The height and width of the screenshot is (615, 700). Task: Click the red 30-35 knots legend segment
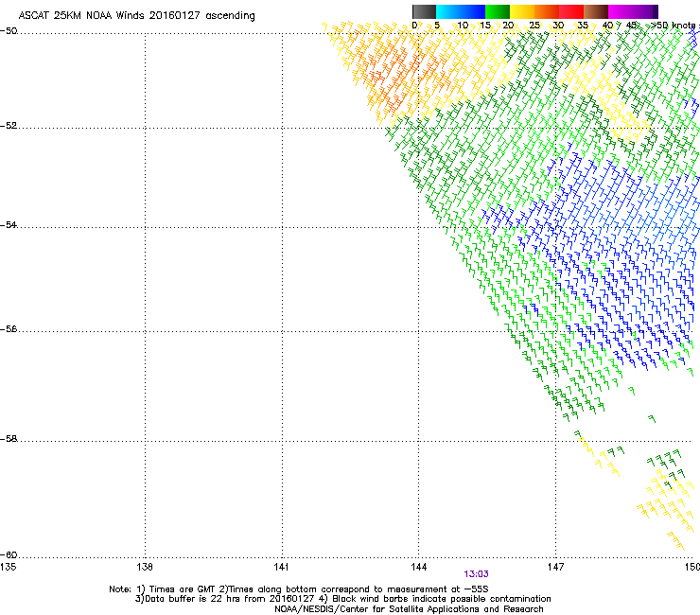(571, 11)
